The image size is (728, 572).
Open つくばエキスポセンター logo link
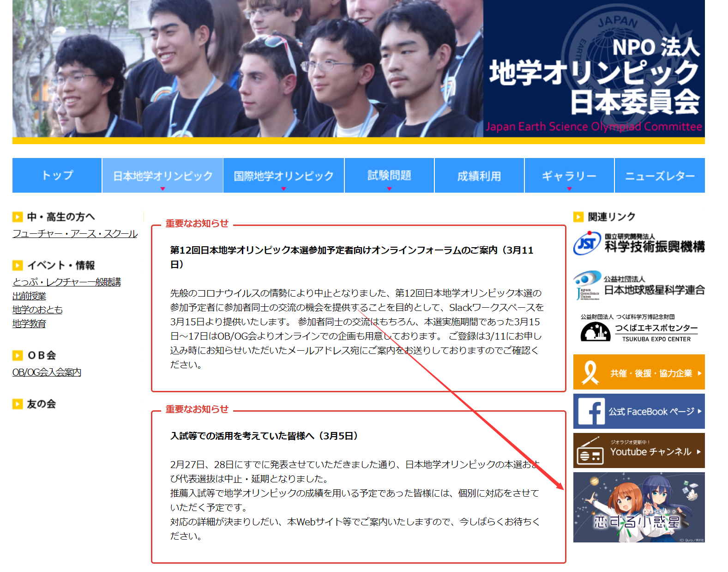pyautogui.click(x=639, y=328)
